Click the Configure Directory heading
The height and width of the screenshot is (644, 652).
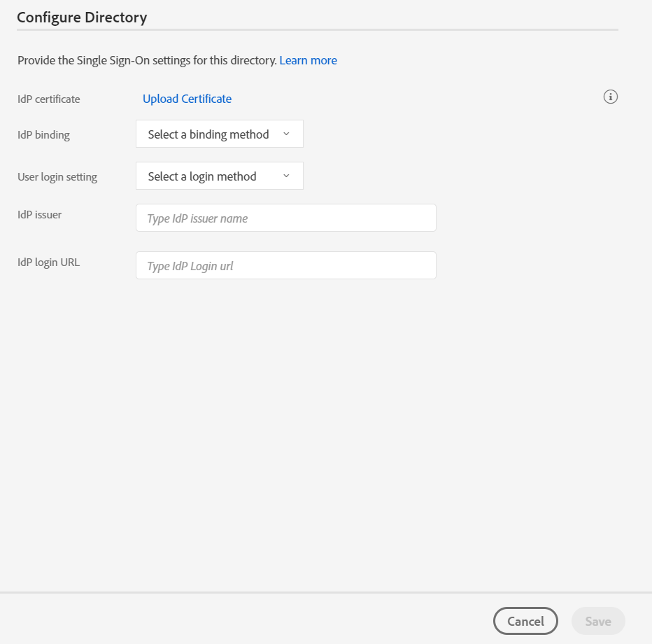(83, 17)
